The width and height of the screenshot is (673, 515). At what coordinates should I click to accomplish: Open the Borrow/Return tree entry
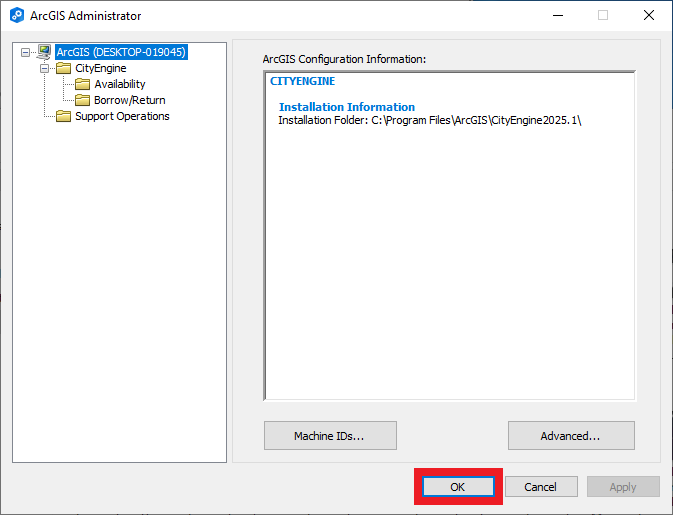[x=130, y=100]
